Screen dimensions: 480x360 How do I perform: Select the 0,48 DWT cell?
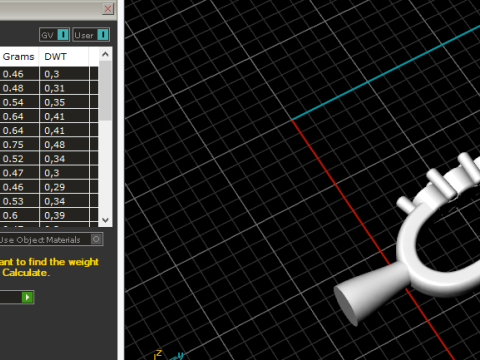64,144
